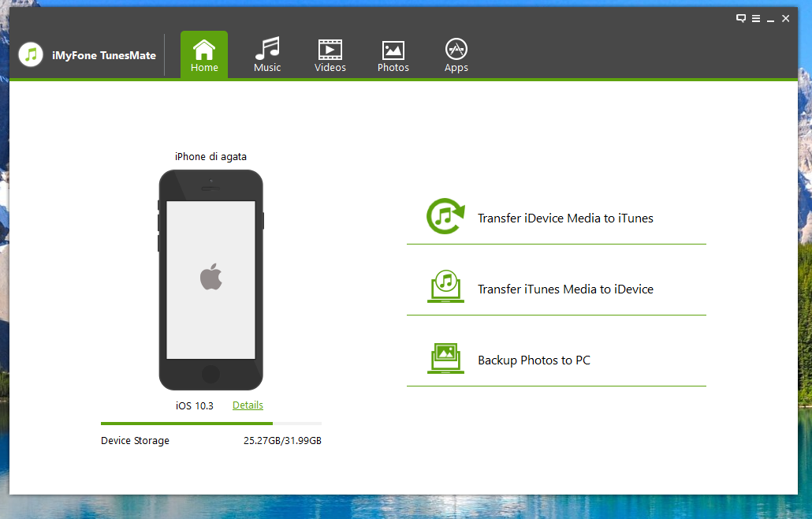Click the "25.27GB/31.99GB" storage value
The width and height of the screenshot is (812, 519).
282,440
